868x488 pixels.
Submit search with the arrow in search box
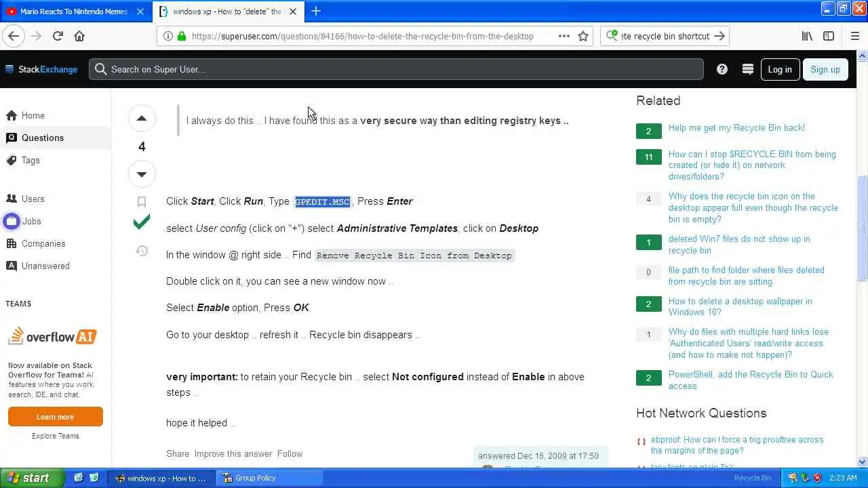(x=719, y=36)
